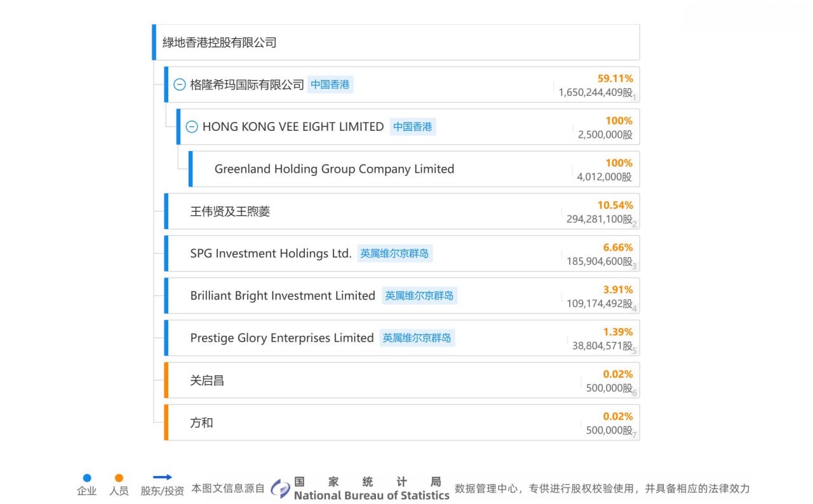Click the 1.39% shareholding value
The image size is (813, 504).
tap(618, 332)
